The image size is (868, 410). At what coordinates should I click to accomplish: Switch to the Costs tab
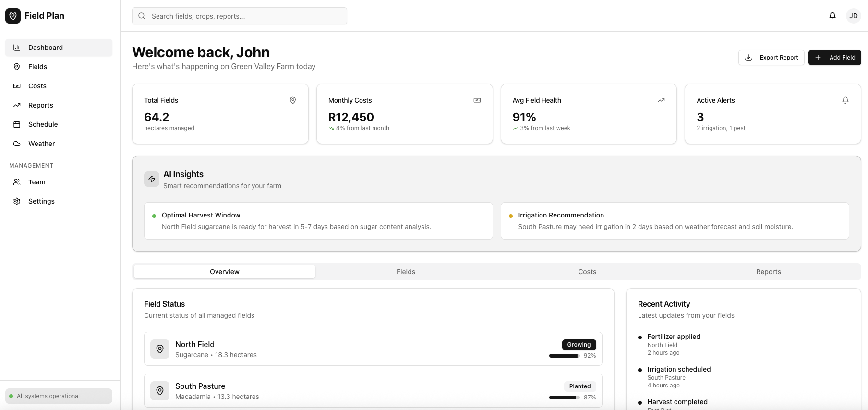point(587,272)
